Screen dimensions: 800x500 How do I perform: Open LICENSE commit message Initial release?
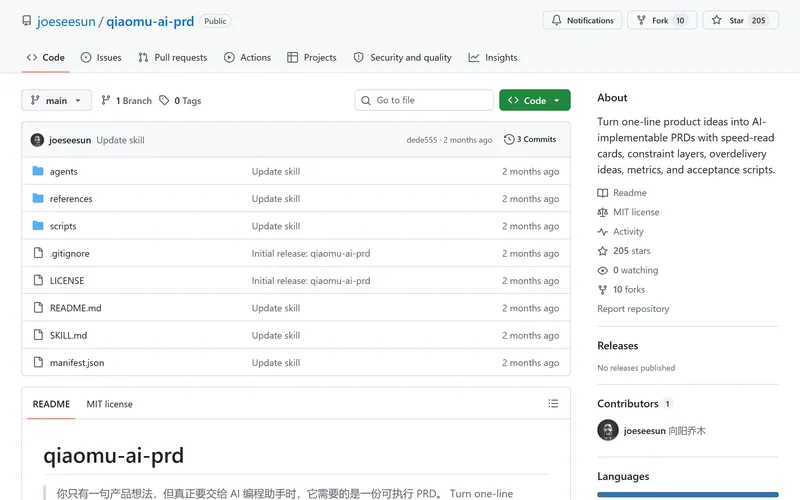click(x=311, y=281)
